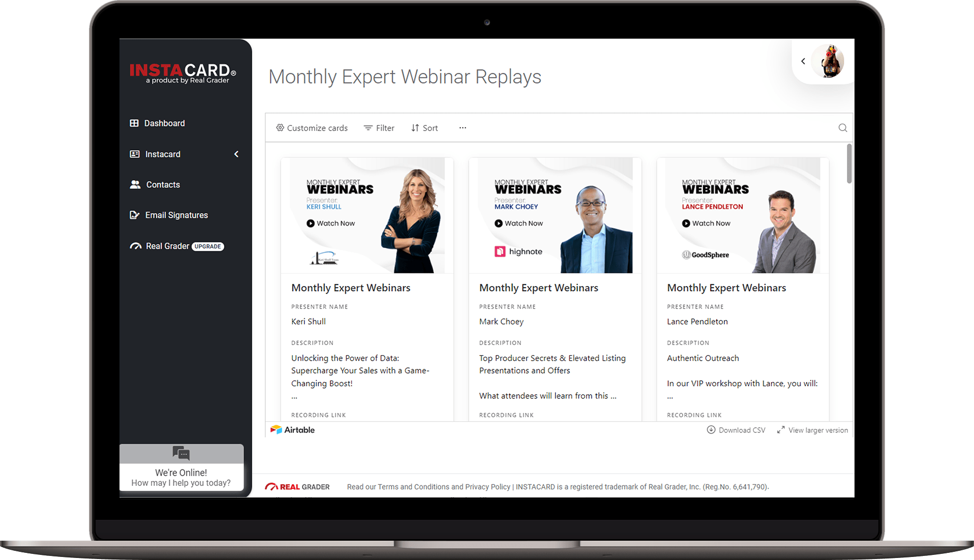The image size is (974, 560).
Task: Click the INSTACARD logo
Action: pos(183,73)
